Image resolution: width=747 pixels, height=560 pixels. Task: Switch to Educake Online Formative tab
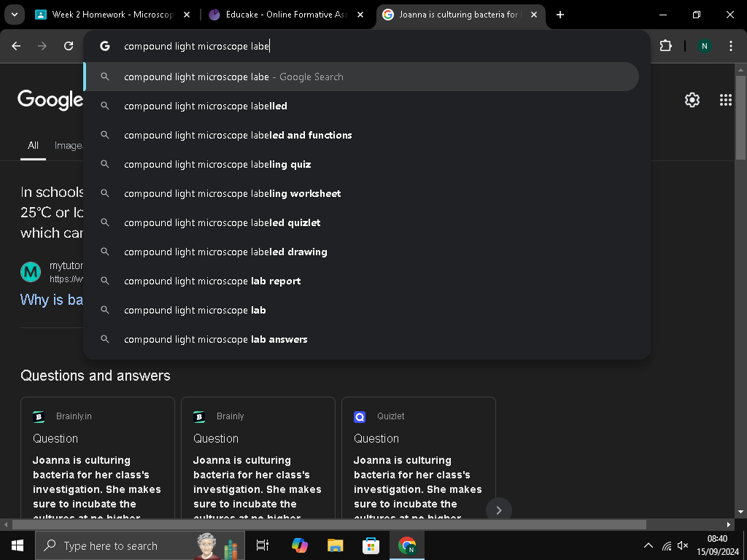click(x=286, y=15)
